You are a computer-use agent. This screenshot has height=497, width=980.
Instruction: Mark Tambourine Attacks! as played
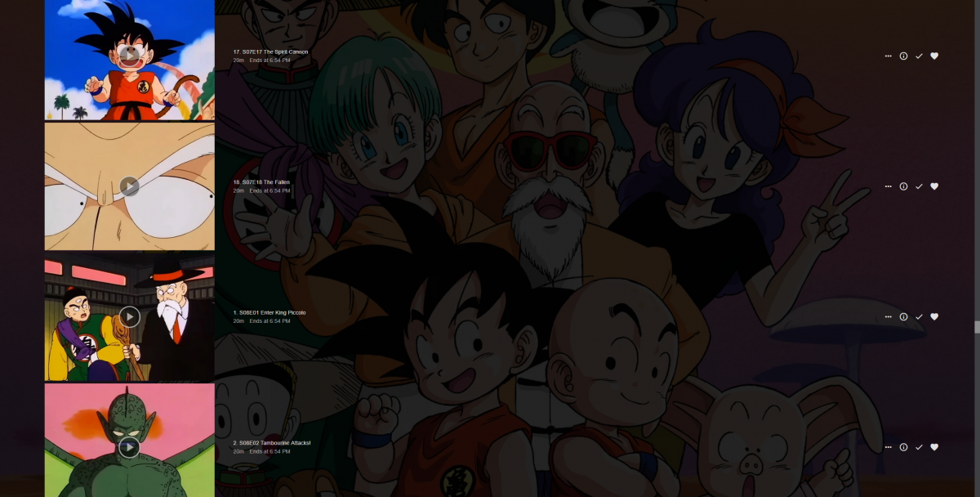pos(919,447)
